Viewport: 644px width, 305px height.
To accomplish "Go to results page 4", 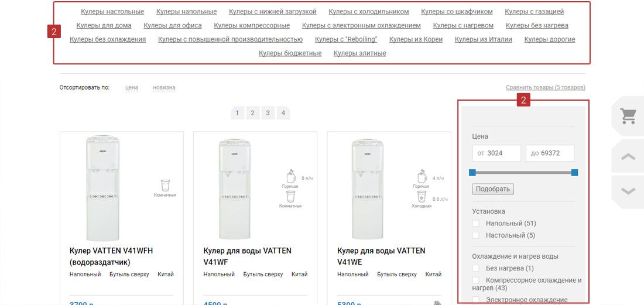I will pyautogui.click(x=283, y=113).
